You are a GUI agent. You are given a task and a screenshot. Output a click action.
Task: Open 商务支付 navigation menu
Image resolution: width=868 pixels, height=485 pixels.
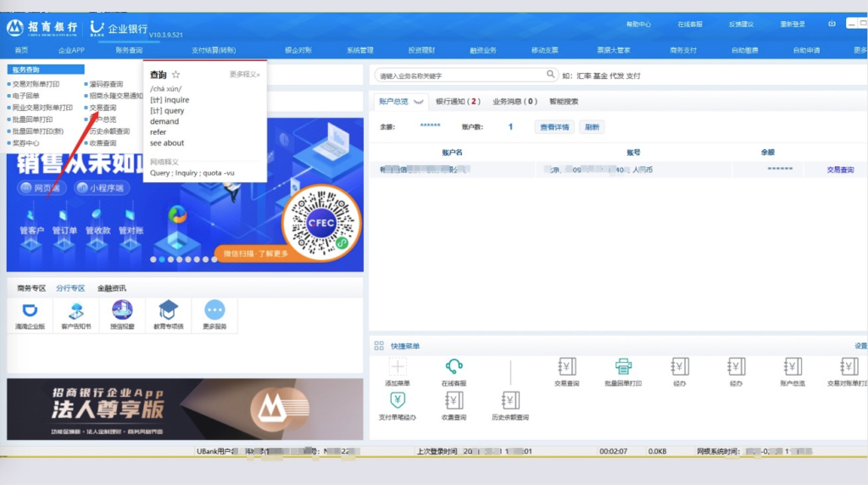[x=683, y=50]
